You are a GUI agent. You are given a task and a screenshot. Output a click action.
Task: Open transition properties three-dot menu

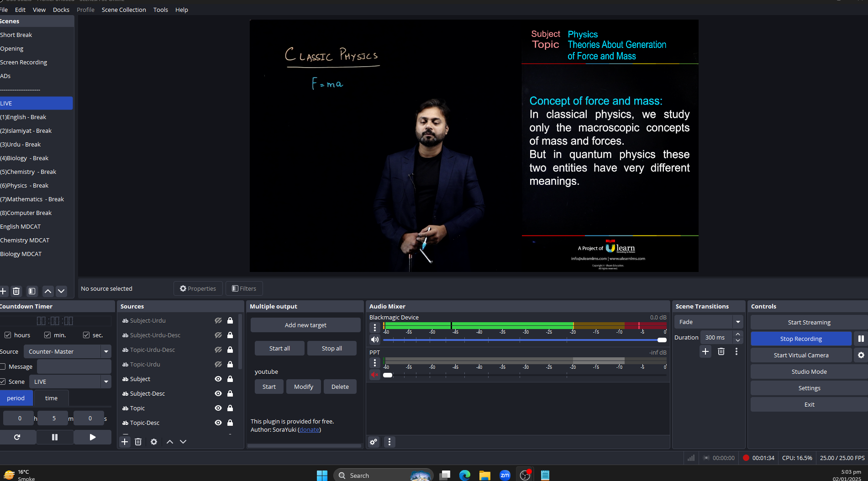pos(736,351)
